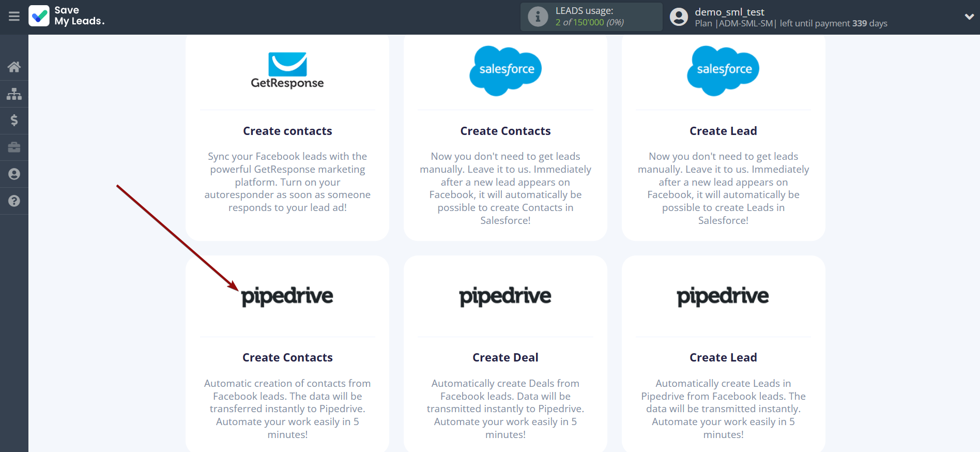
Task: Click the account avatar icon in header
Action: tap(679, 17)
